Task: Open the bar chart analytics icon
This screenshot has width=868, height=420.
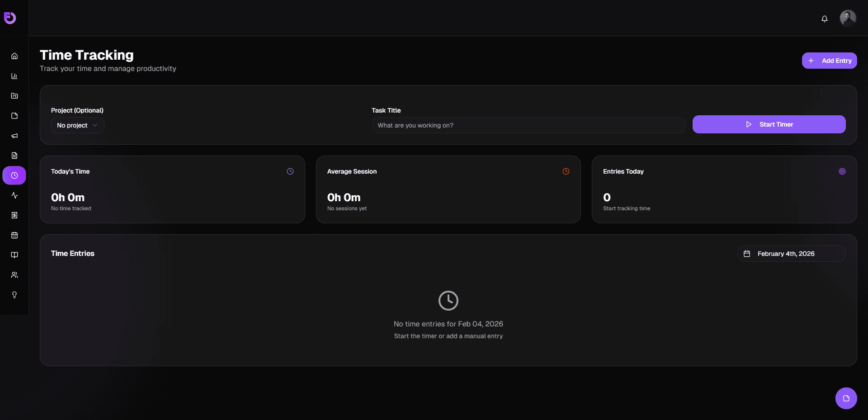Action: (14, 76)
